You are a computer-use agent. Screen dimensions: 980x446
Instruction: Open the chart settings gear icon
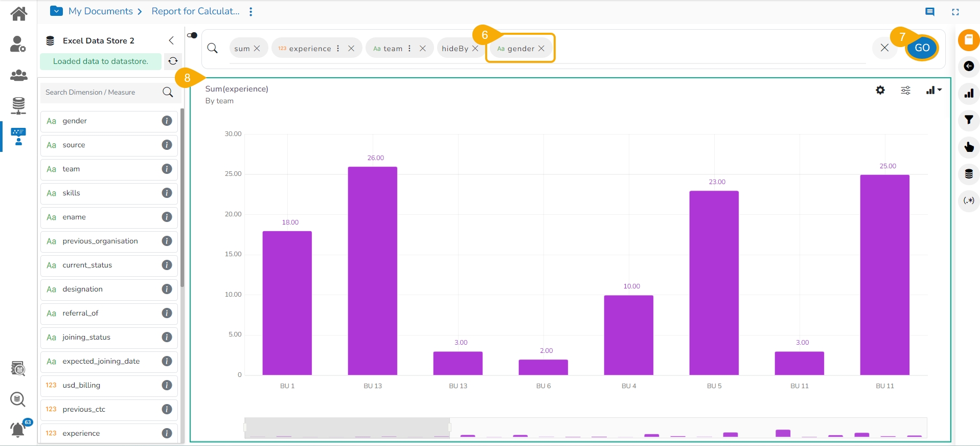[880, 90]
